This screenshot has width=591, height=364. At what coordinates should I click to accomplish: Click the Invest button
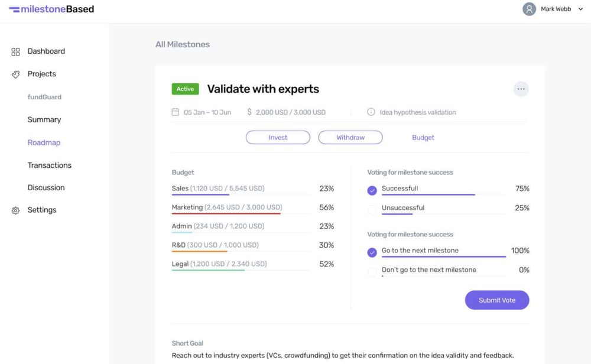point(278,137)
